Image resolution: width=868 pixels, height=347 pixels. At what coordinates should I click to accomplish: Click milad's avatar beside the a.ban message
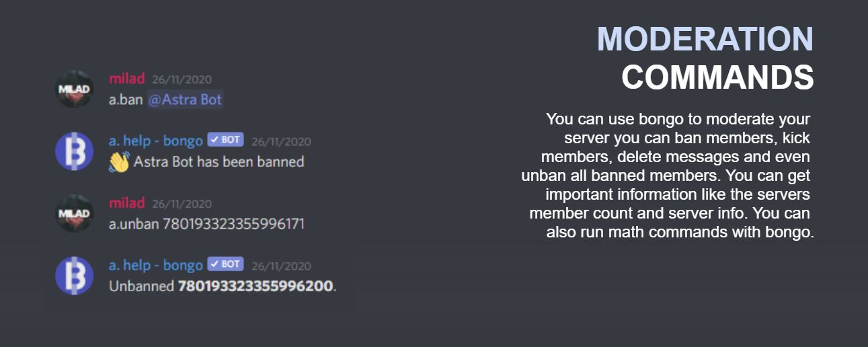point(74,89)
